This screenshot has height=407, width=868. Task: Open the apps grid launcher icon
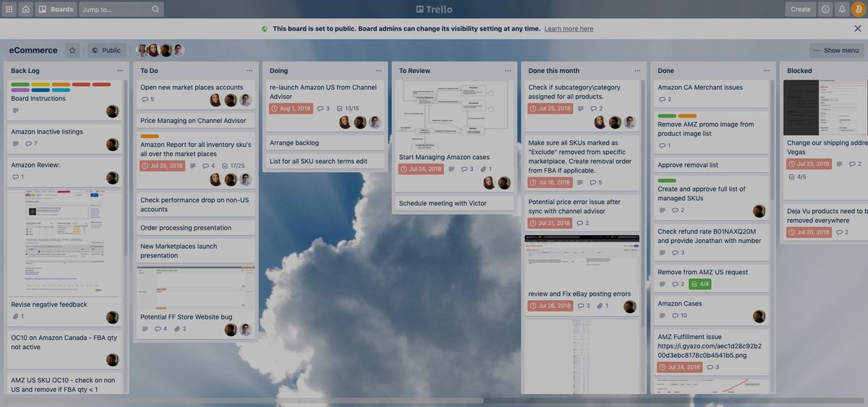pyautogui.click(x=9, y=9)
